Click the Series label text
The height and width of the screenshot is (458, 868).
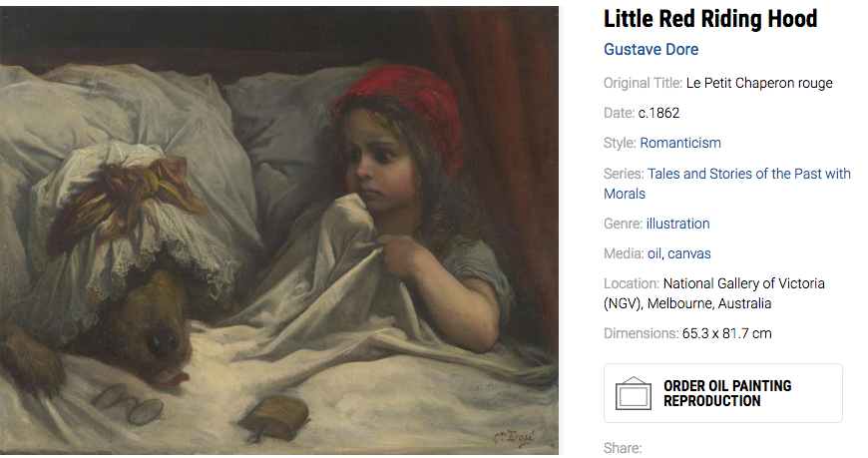pyautogui.click(x=624, y=174)
